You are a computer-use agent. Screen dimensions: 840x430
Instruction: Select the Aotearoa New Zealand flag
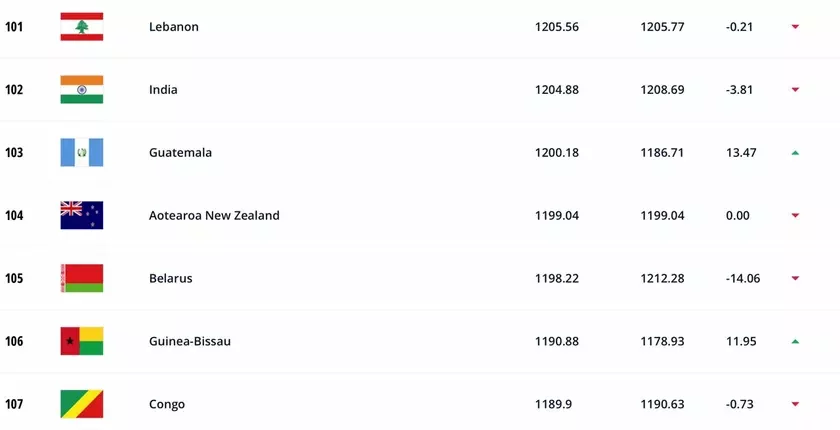[x=81, y=215]
